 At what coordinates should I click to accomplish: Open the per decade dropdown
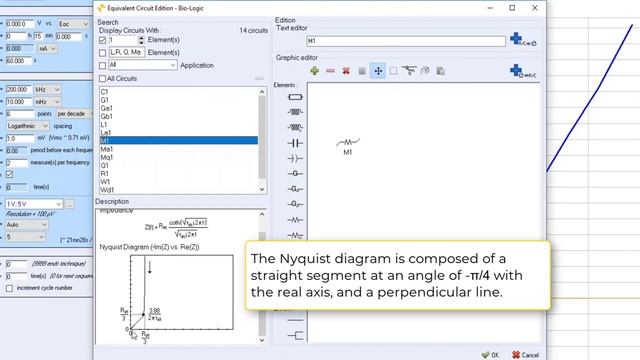click(74, 114)
